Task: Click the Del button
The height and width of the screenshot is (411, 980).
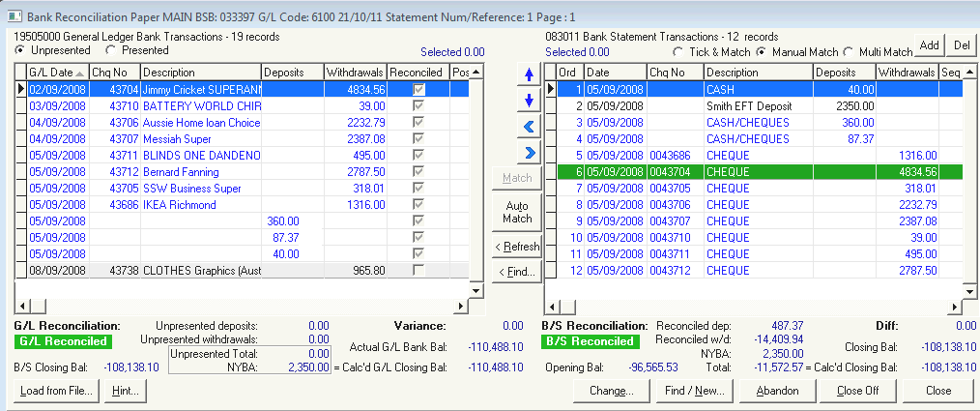Action: coord(962,45)
